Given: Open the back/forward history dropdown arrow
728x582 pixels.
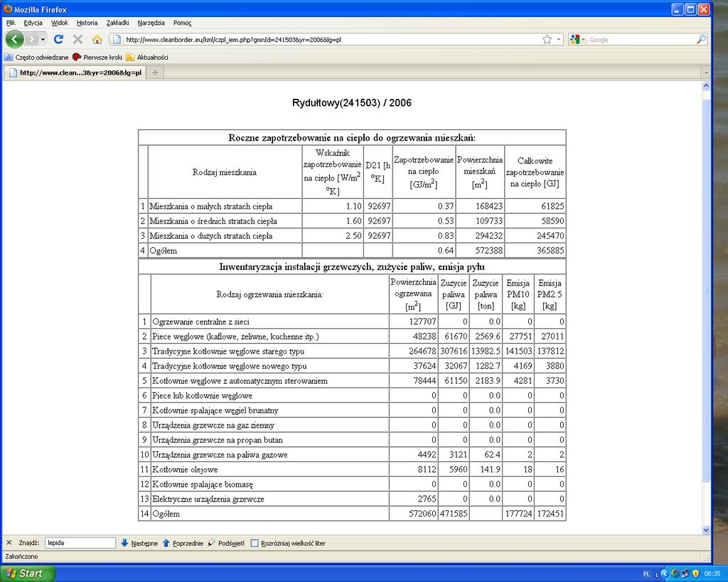Looking at the screenshot, I should 43,40.
